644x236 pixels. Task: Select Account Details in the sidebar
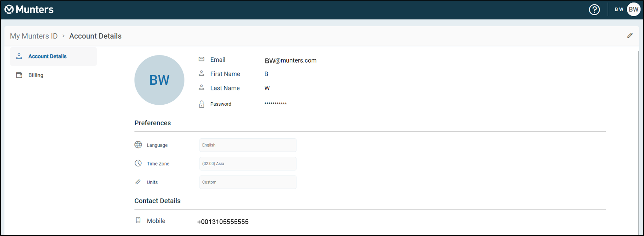click(47, 56)
